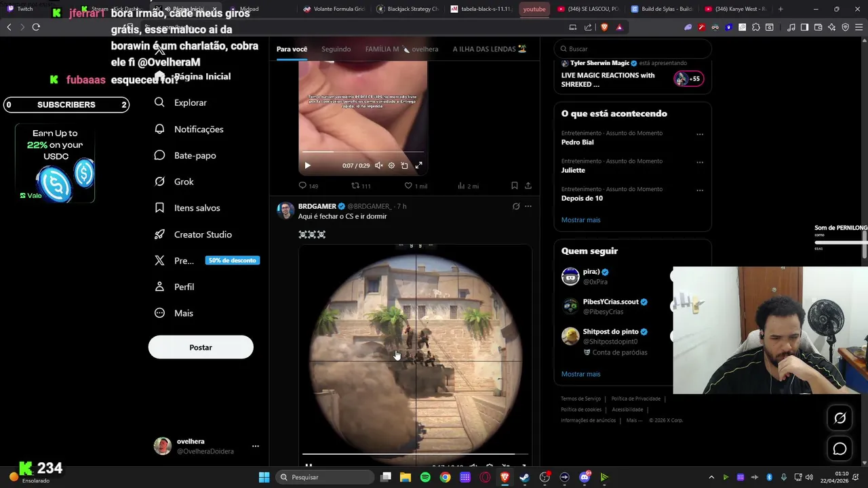Screen dimensions: 868x488
Task: Open floating Grok button at bottom right
Action: (x=840, y=418)
